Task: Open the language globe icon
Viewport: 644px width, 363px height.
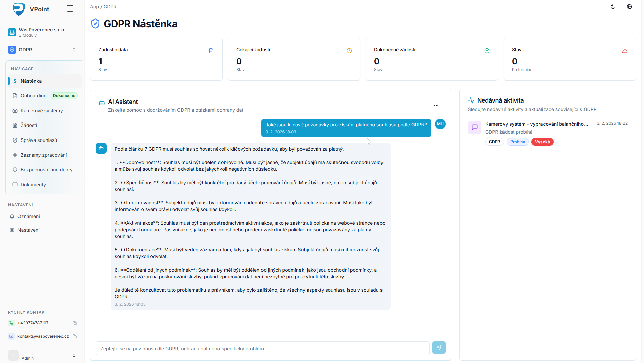Action: click(x=629, y=7)
